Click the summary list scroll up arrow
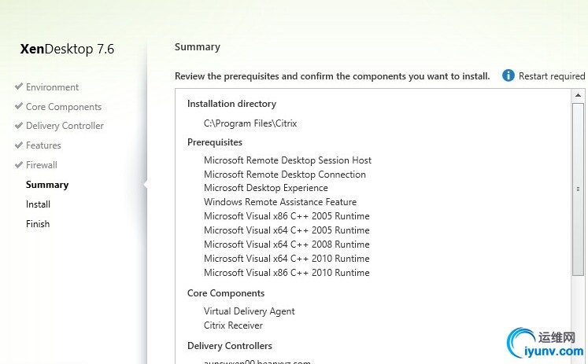The image size is (588, 364). click(578, 95)
